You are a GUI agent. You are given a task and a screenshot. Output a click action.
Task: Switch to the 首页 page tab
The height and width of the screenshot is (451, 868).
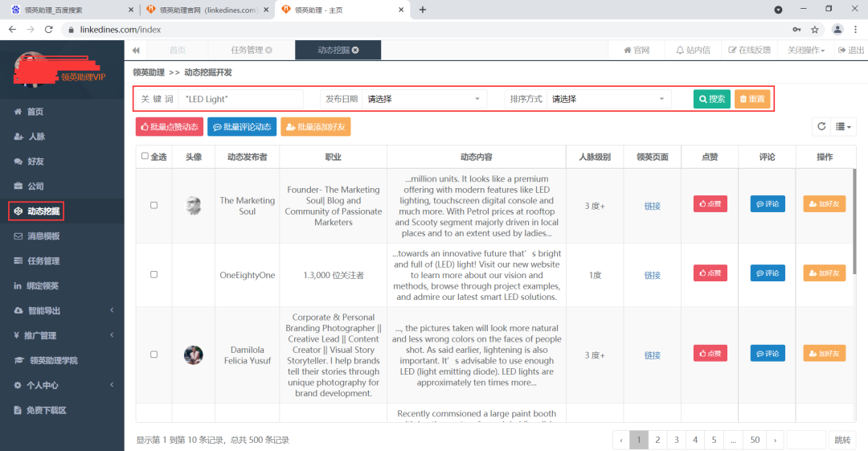(x=177, y=50)
